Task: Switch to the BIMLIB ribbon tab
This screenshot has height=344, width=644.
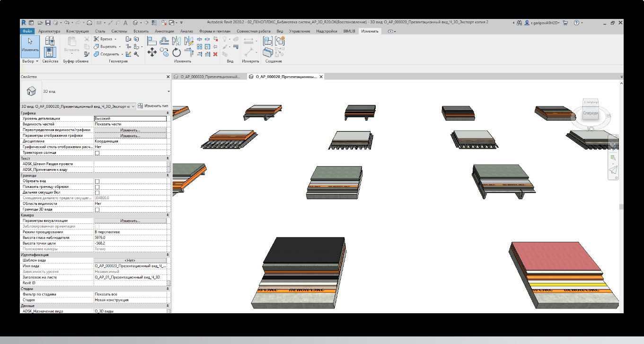Action: coord(349,31)
